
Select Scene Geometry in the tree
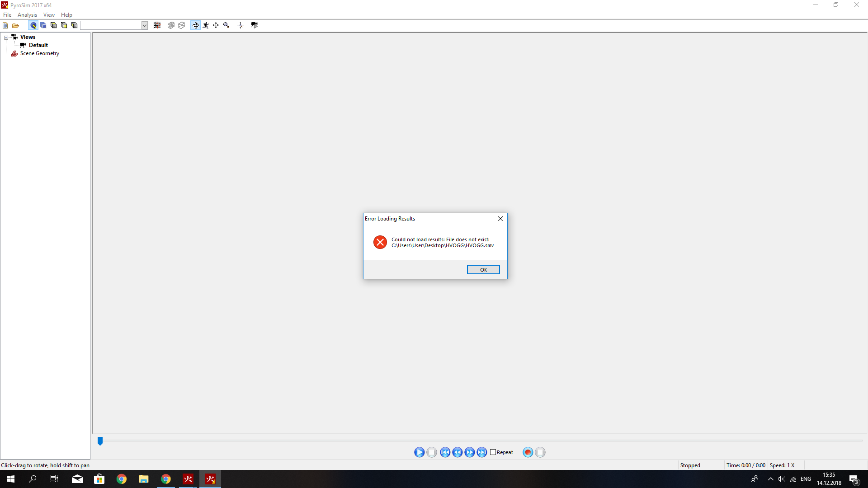tap(40, 53)
